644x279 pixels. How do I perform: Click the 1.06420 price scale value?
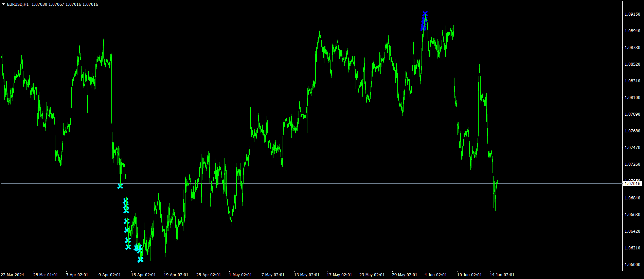(x=632, y=231)
